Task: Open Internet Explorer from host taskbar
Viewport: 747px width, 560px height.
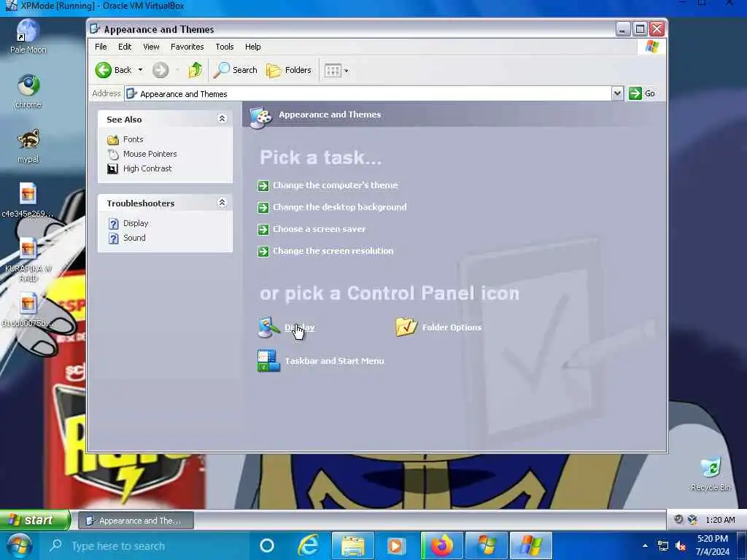Action: pyautogui.click(x=309, y=545)
